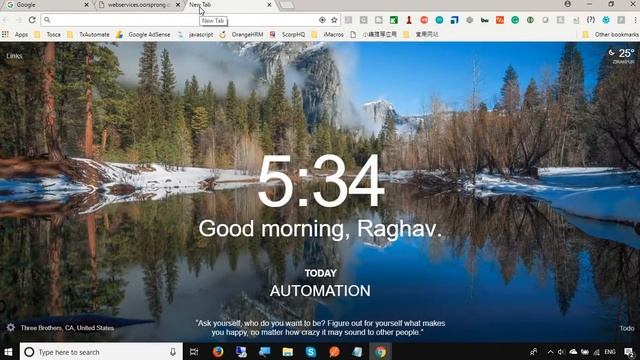Viewport: 640px width, 360px height.
Task: Open the weather widget showing 25°
Action: click(x=622, y=56)
